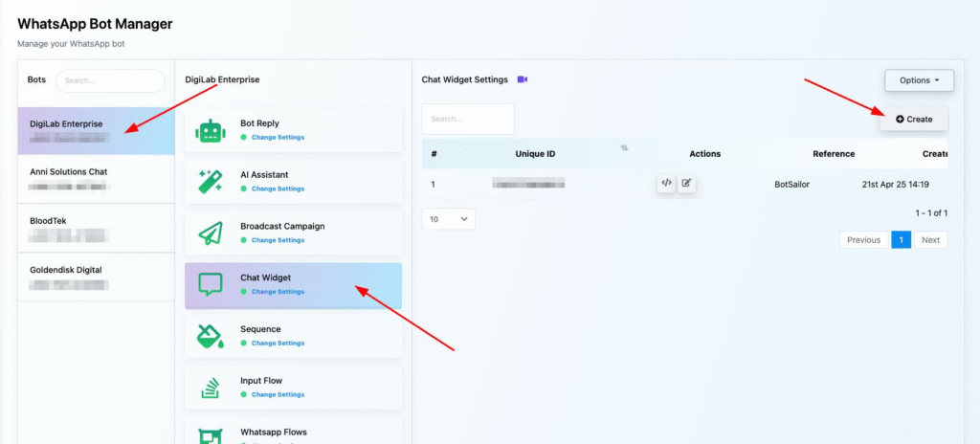Click the Sequence paint bucket icon
980x444 pixels.
[x=210, y=337]
